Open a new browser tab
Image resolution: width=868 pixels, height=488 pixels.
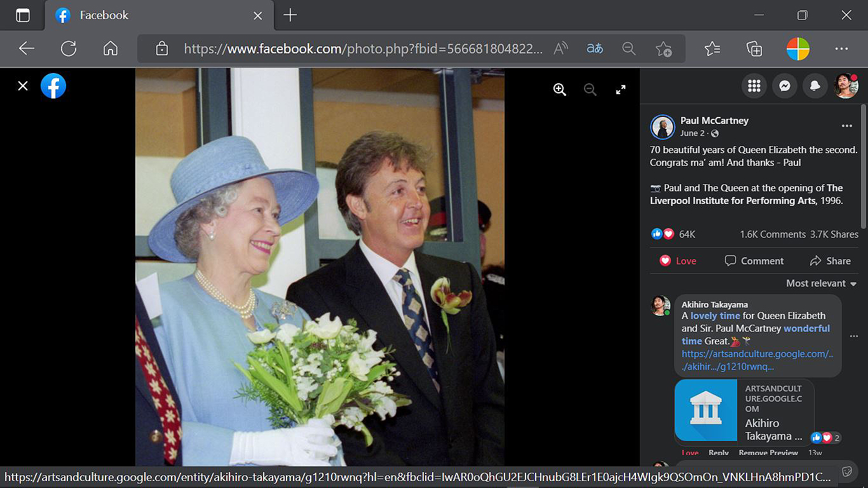[290, 15]
